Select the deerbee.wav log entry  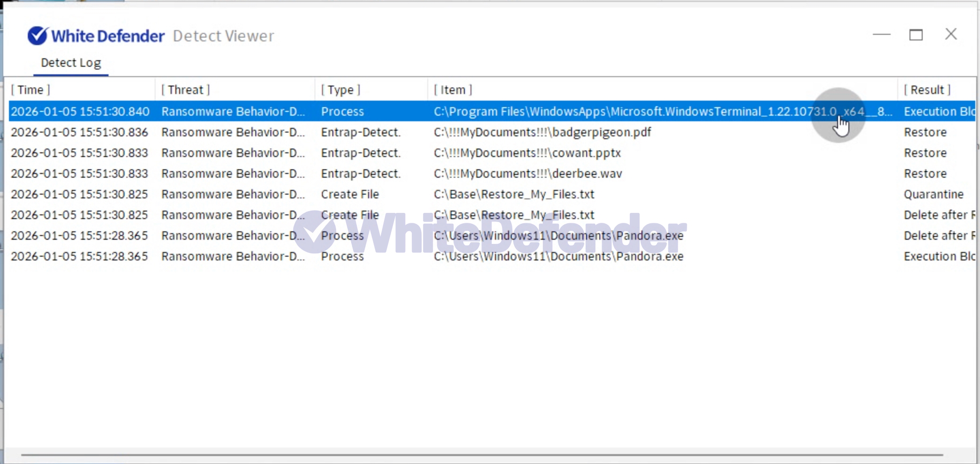click(x=527, y=173)
